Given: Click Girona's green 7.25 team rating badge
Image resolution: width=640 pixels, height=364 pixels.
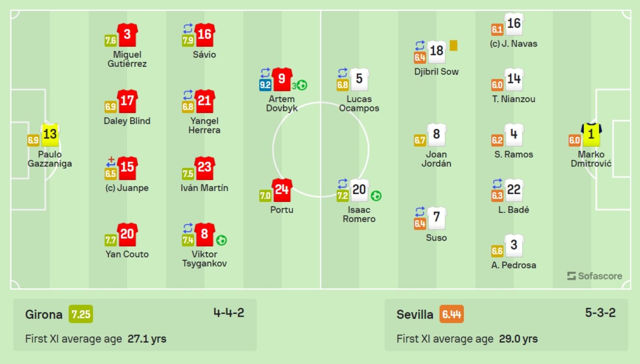Looking at the screenshot, I should 81,314.
